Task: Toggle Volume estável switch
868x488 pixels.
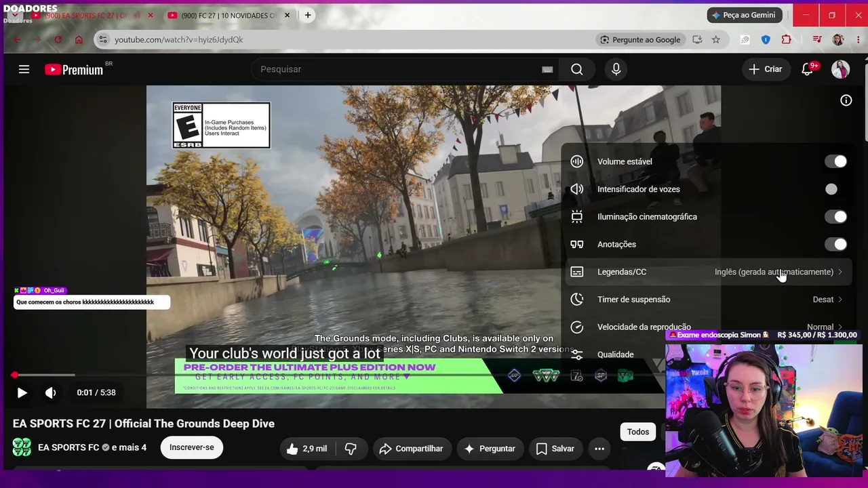Action: (835, 161)
